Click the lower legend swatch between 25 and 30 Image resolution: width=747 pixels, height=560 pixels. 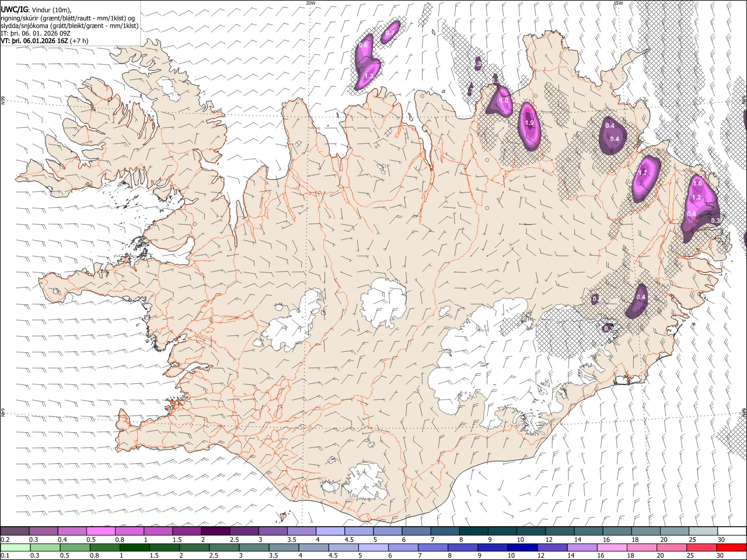(x=701, y=547)
